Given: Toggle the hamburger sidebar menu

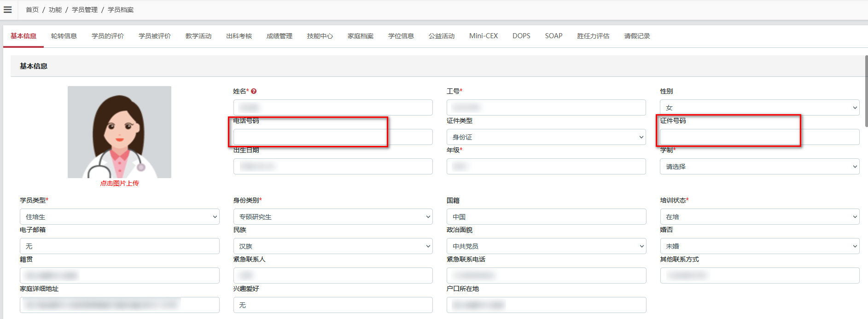Looking at the screenshot, I should click(8, 10).
